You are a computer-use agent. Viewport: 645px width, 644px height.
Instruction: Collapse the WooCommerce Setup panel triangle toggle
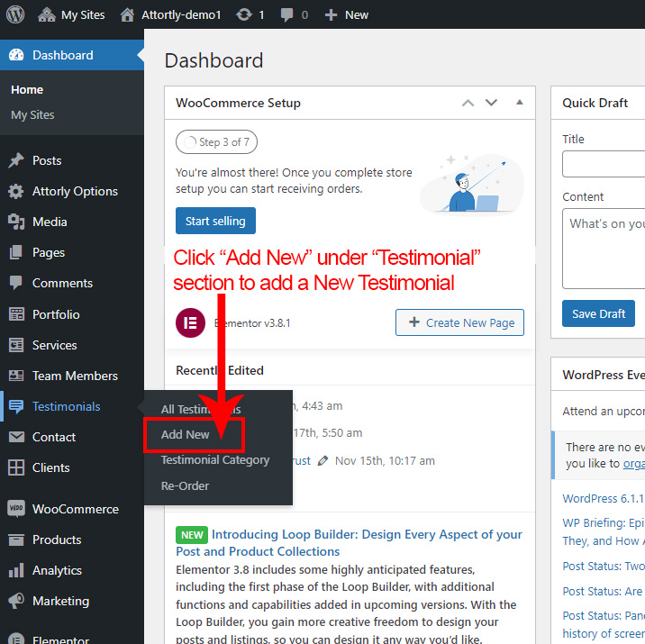coord(519,103)
